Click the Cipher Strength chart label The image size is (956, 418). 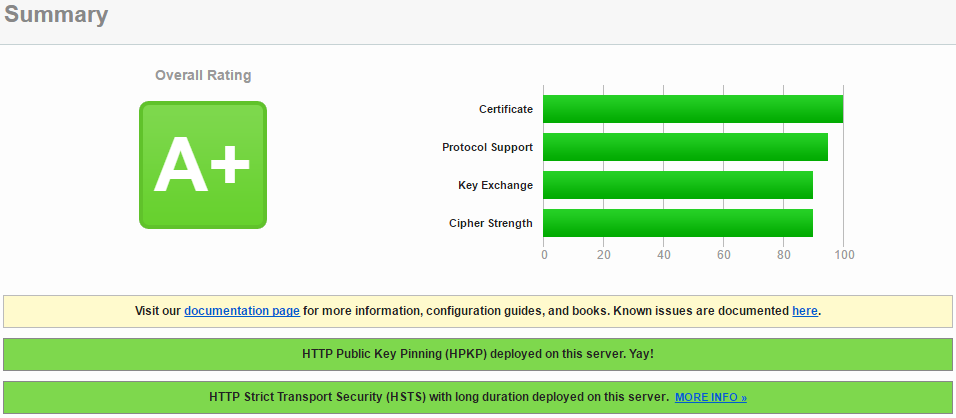[x=490, y=223]
